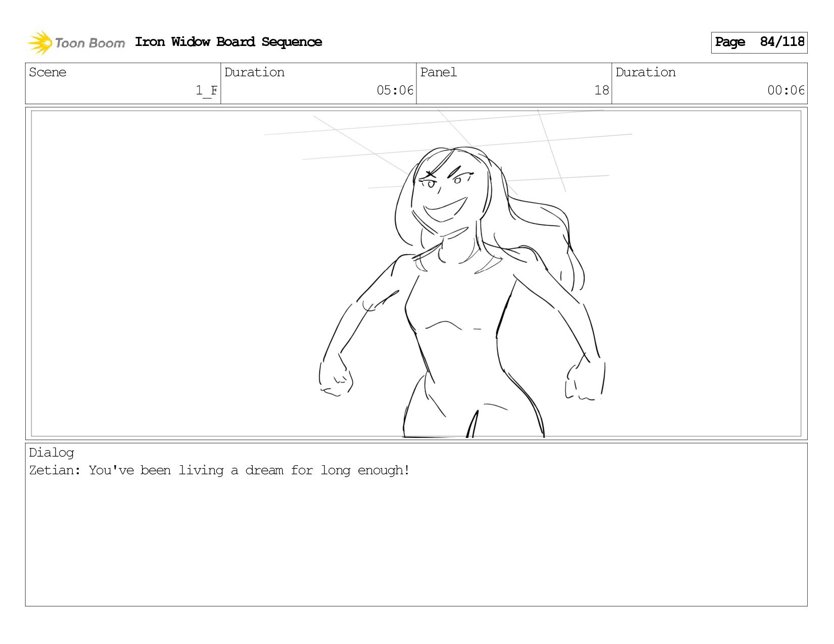Click the 'Scene' header label
Image resolution: width=834 pixels, height=644 pixels.
coord(48,72)
